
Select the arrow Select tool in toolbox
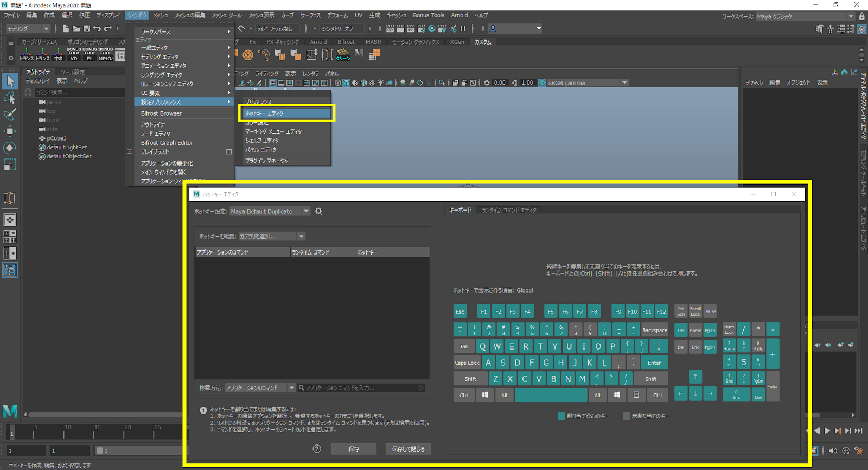pyautogui.click(x=10, y=81)
